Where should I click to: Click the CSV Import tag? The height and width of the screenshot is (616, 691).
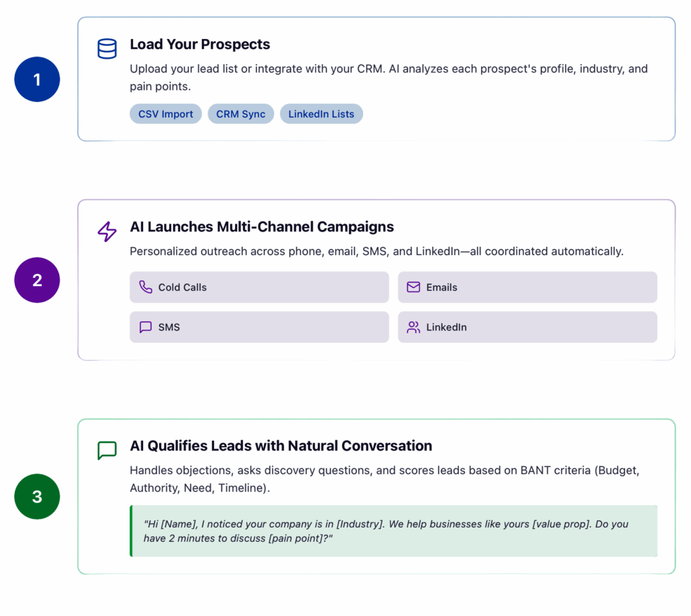point(166,114)
